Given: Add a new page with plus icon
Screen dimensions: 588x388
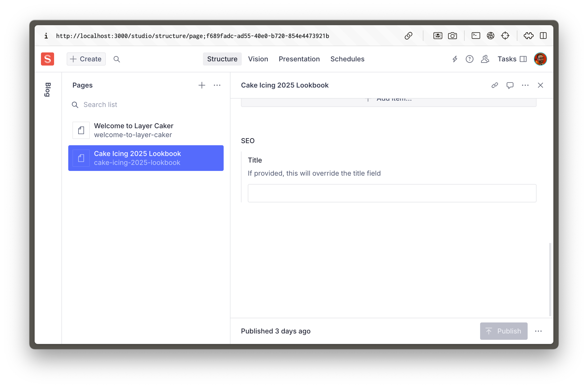Looking at the screenshot, I should 202,85.
